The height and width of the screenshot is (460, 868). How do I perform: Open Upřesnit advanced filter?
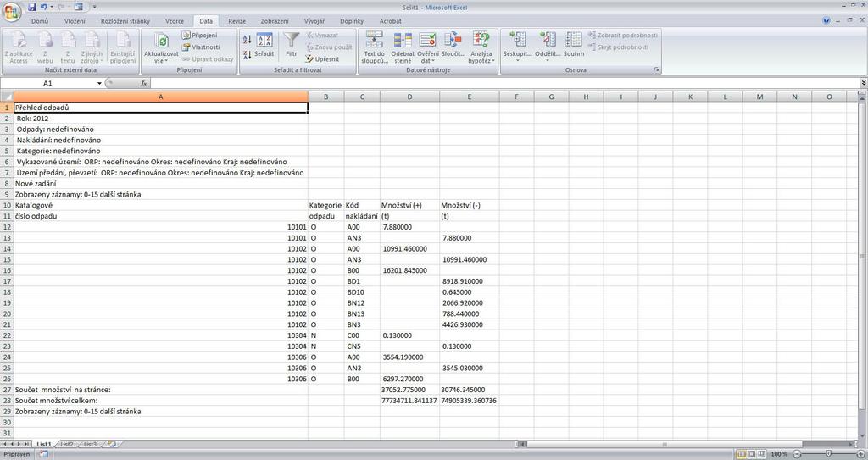[322, 58]
